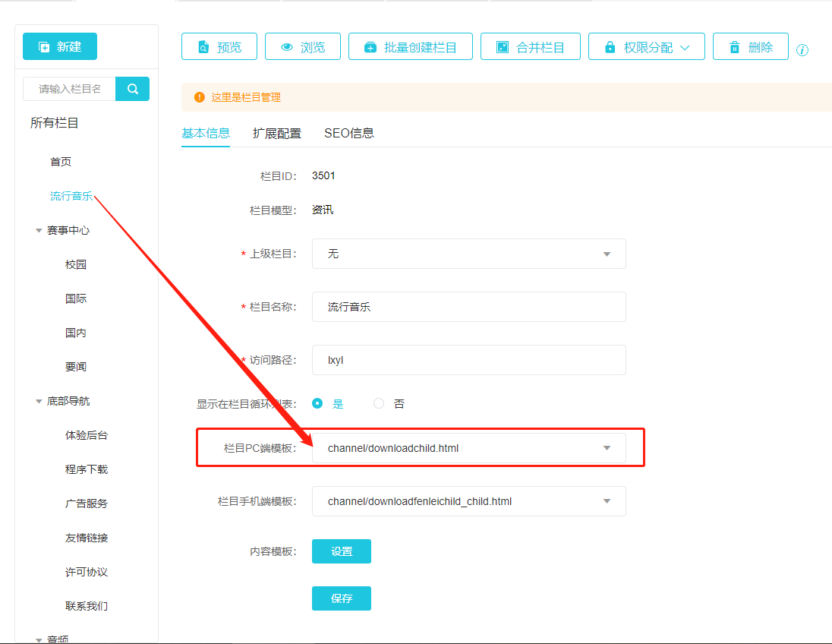Click the 删除 button

pos(750,47)
